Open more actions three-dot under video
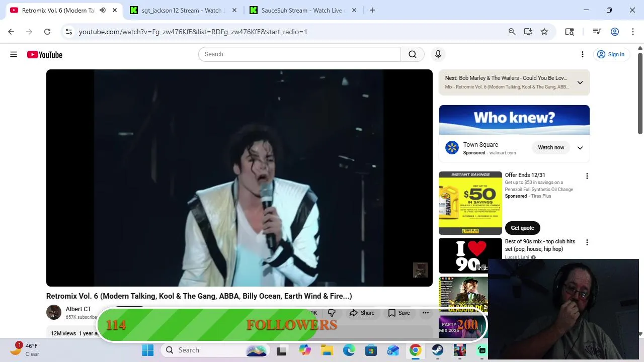 426,313
